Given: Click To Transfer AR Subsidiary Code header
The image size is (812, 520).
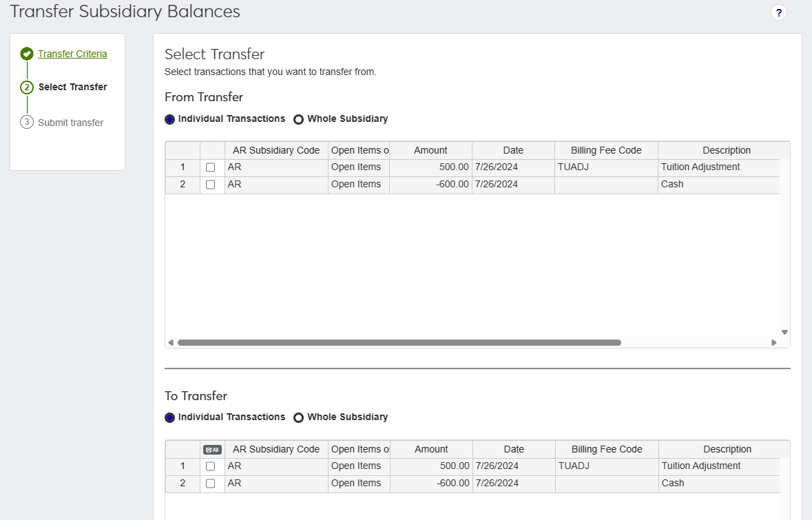Looking at the screenshot, I should (x=276, y=449).
